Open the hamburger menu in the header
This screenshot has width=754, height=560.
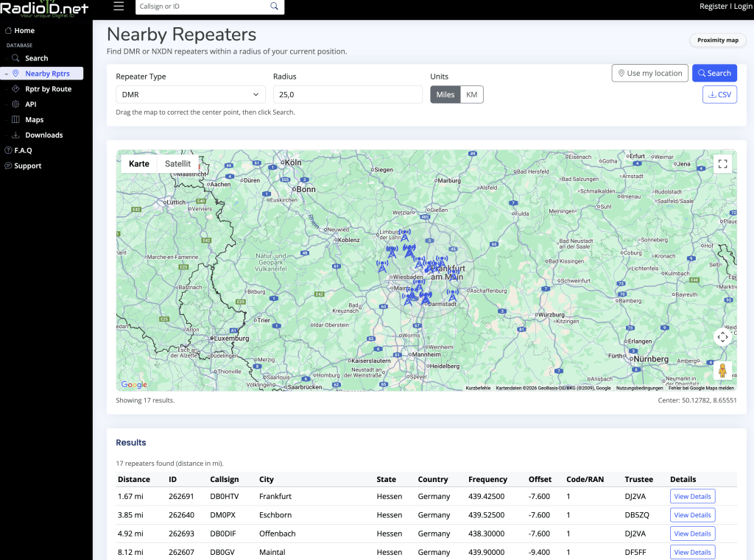tap(119, 7)
